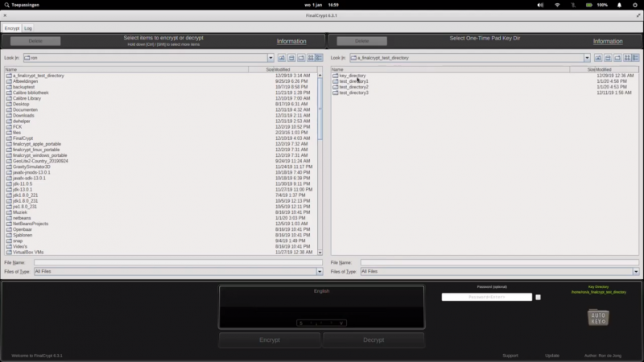Screen dimensions: 644x362
Task: Click folder icon next to key_directory
Action: coord(336,76)
